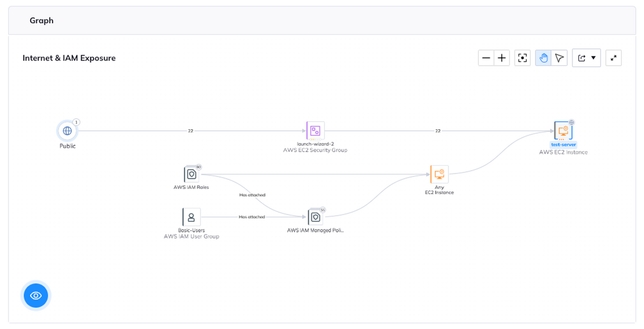Viewport: 644px width, 329px height.
Task: Expand graph to fullscreen
Action: 613,58
